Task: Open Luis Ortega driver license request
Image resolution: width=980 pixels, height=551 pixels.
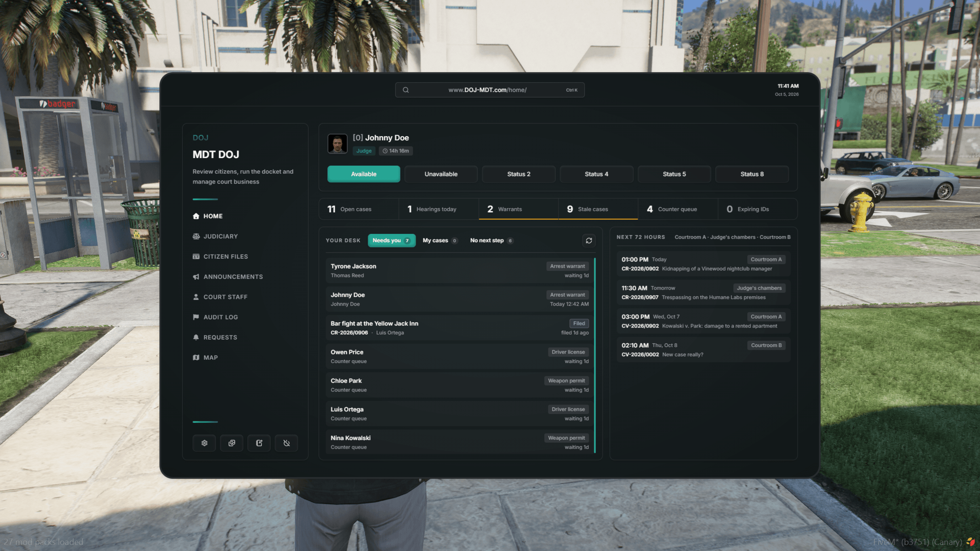Action: (x=460, y=414)
